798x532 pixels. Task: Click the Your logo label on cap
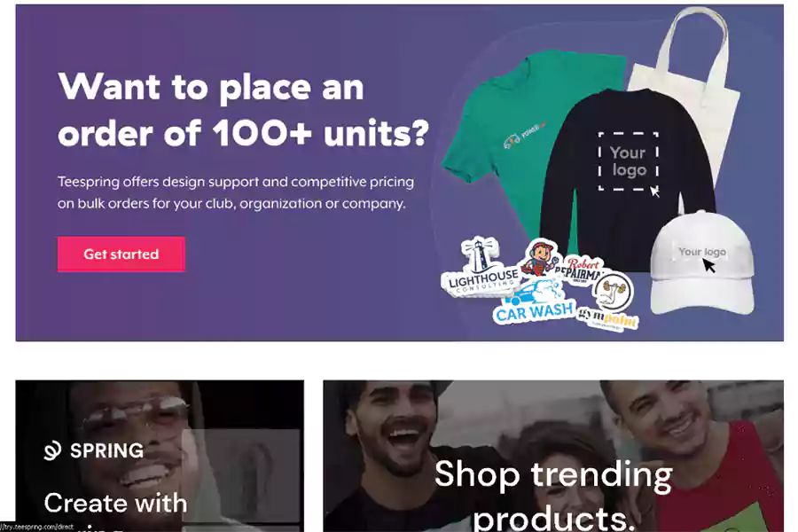point(702,252)
